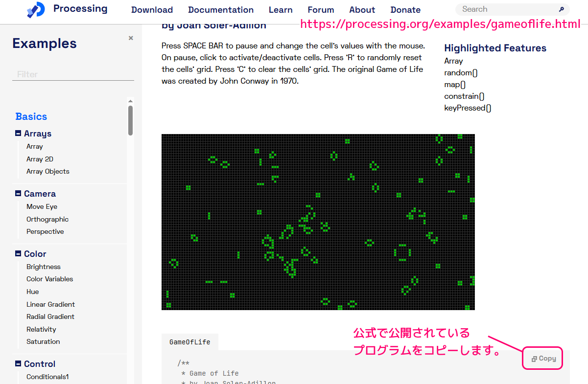Collapse the Color section
The height and width of the screenshot is (384, 588).
[18, 254]
